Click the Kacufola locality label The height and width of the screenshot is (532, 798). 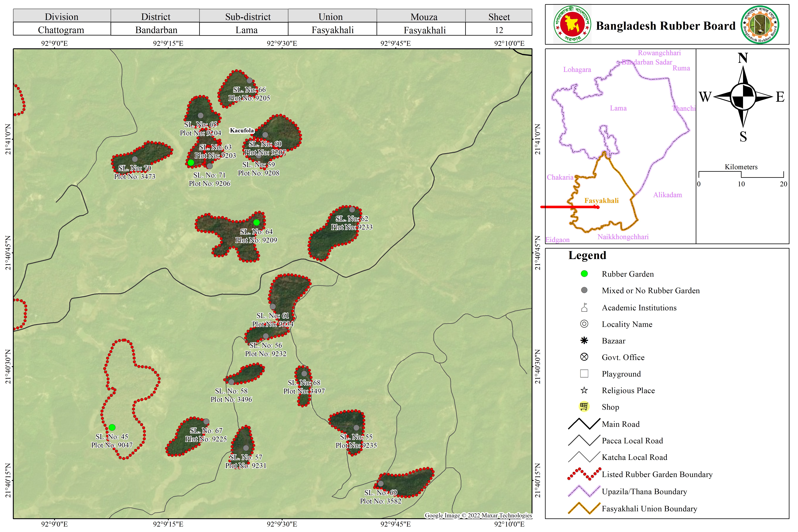coord(242,131)
